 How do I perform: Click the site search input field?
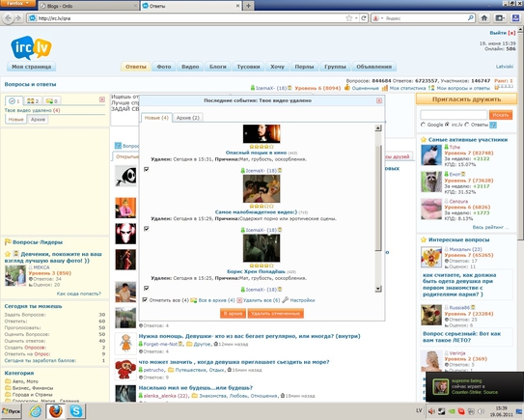(454, 115)
